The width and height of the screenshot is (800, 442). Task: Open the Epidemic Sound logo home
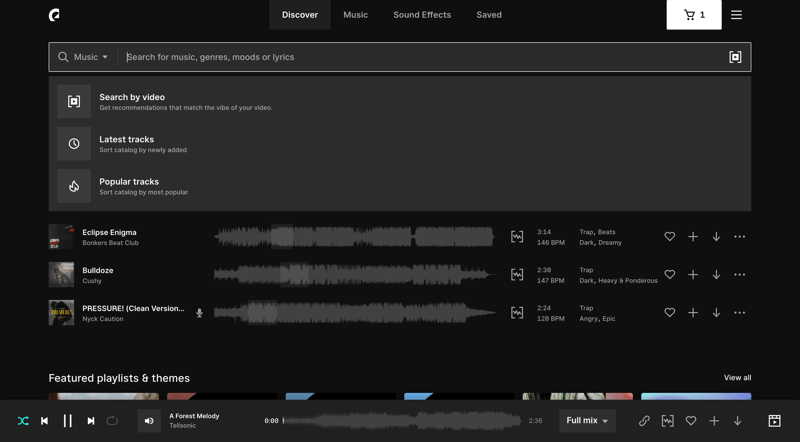(x=54, y=15)
